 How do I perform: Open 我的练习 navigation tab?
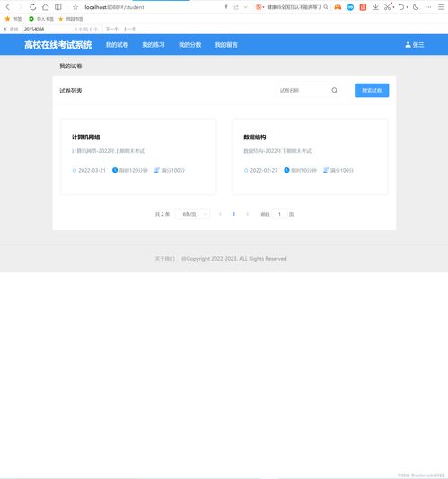coord(154,45)
